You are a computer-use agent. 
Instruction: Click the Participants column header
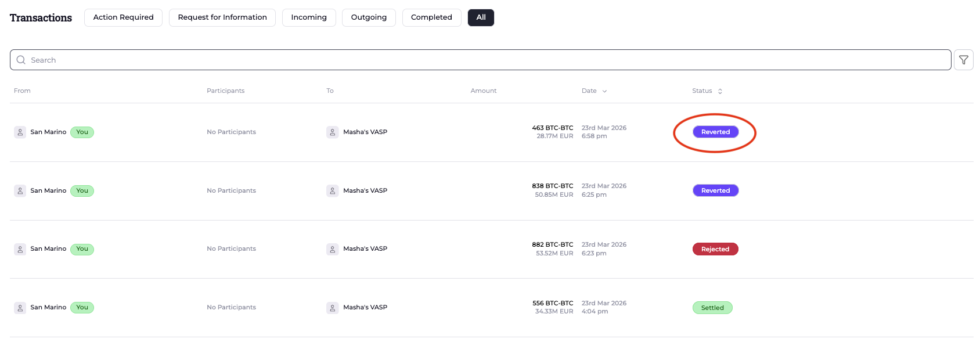[x=226, y=91]
